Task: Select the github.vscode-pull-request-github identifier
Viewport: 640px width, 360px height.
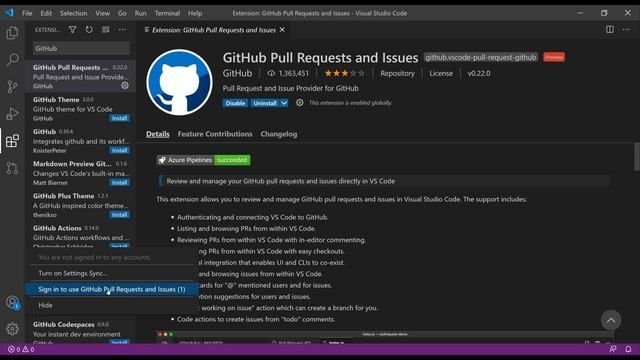Action: (x=480, y=57)
